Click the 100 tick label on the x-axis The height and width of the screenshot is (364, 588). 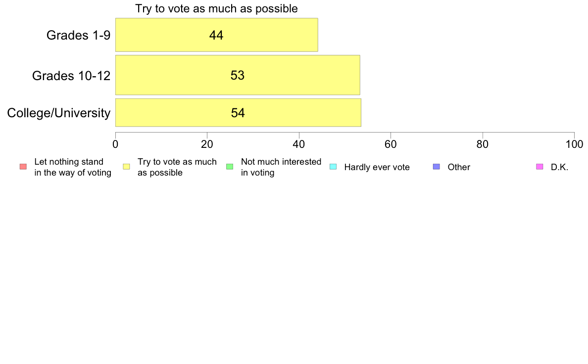574,144
